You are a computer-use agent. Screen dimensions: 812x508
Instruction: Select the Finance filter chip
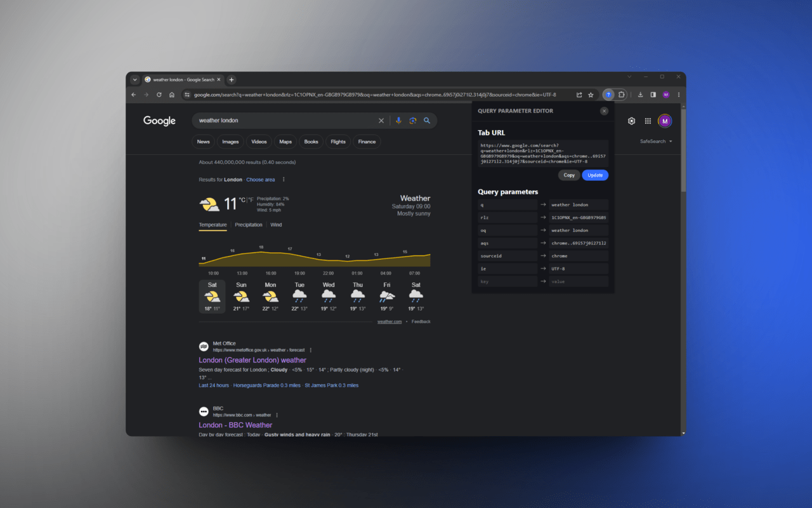pos(367,142)
